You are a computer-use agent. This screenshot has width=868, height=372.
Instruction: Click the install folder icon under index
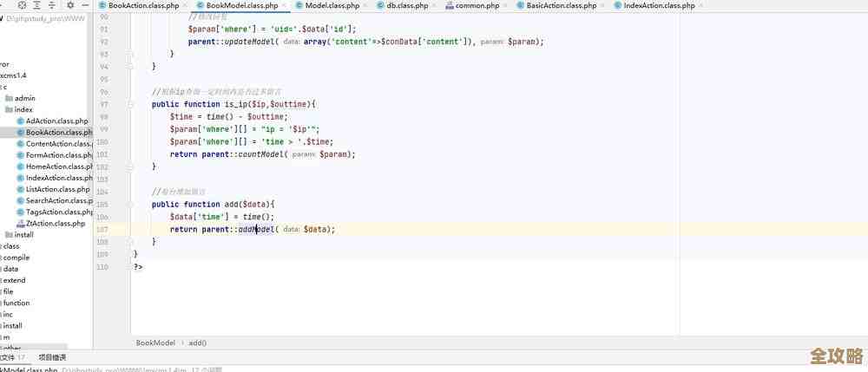pos(8,234)
